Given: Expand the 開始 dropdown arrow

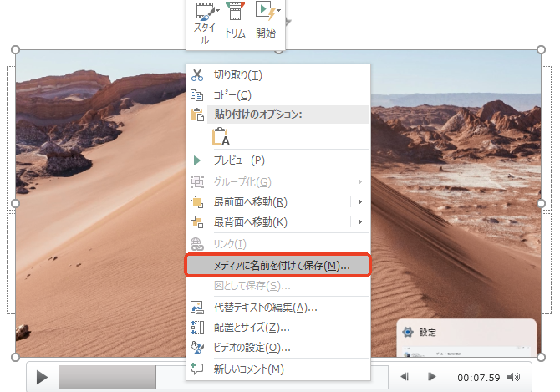Looking at the screenshot, I should (278, 10).
